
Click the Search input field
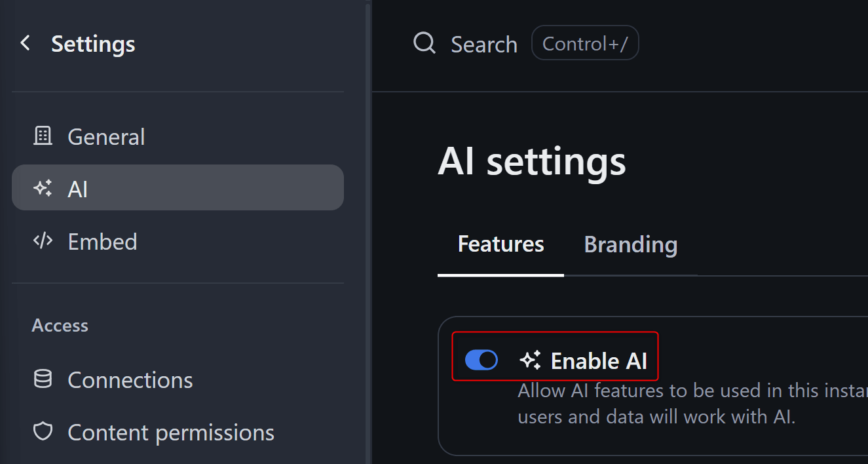pyautogui.click(x=484, y=45)
